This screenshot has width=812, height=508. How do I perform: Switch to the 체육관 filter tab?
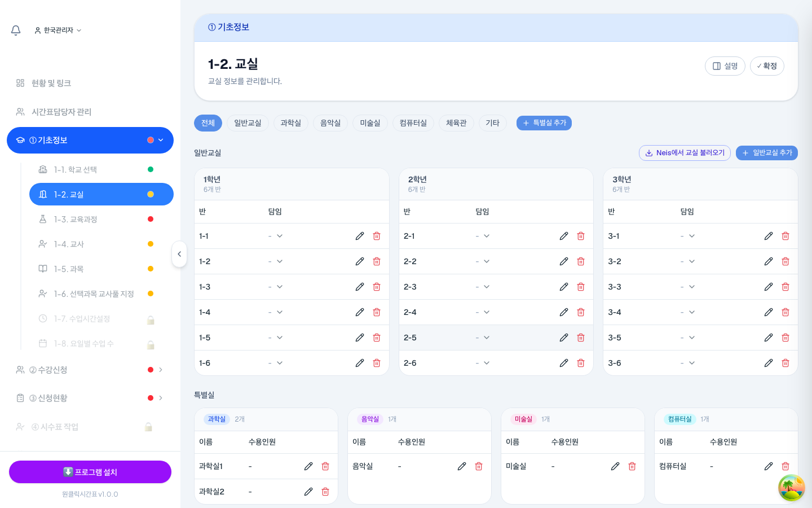456,123
